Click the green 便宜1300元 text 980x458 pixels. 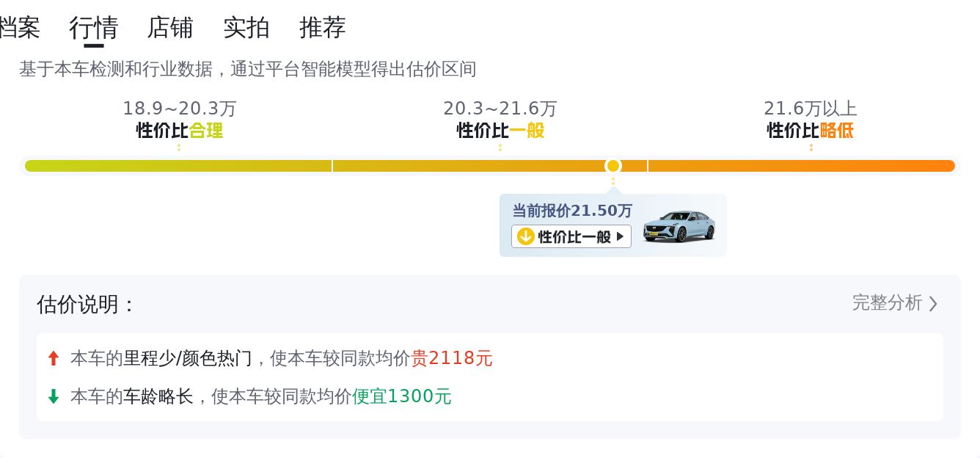[x=402, y=396]
